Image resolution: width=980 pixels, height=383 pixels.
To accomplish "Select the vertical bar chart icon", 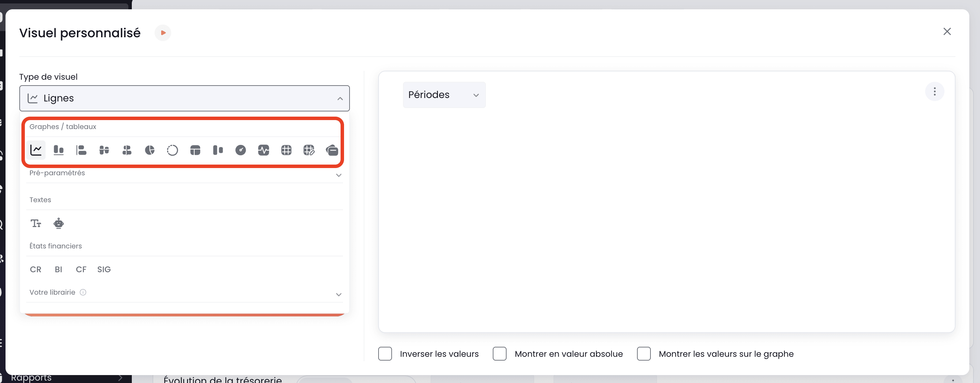I will [59, 150].
